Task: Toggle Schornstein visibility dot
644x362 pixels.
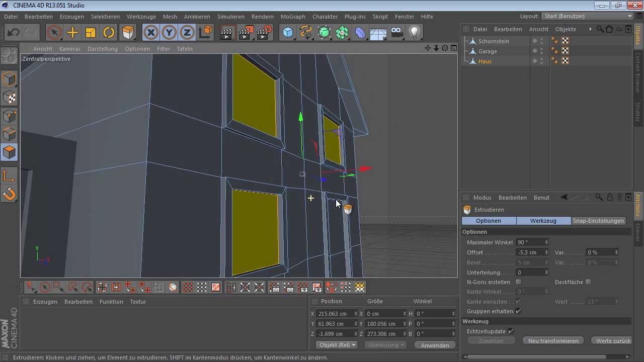Action: pos(535,40)
